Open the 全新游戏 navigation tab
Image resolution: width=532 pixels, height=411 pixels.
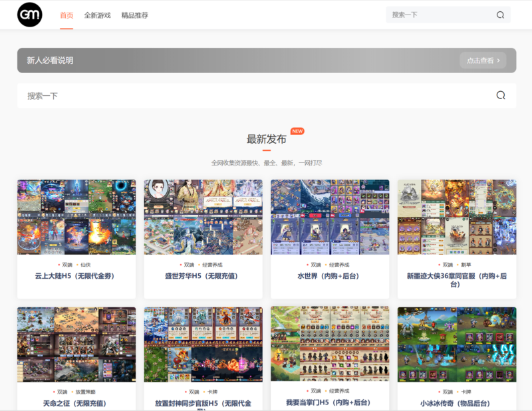point(97,15)
